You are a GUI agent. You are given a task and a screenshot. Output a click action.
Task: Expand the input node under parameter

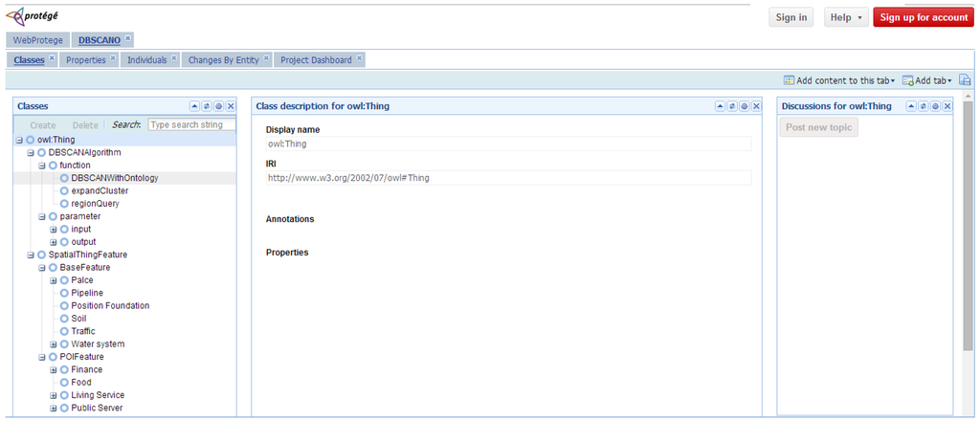pyautogui.click(x=54, y=230)
